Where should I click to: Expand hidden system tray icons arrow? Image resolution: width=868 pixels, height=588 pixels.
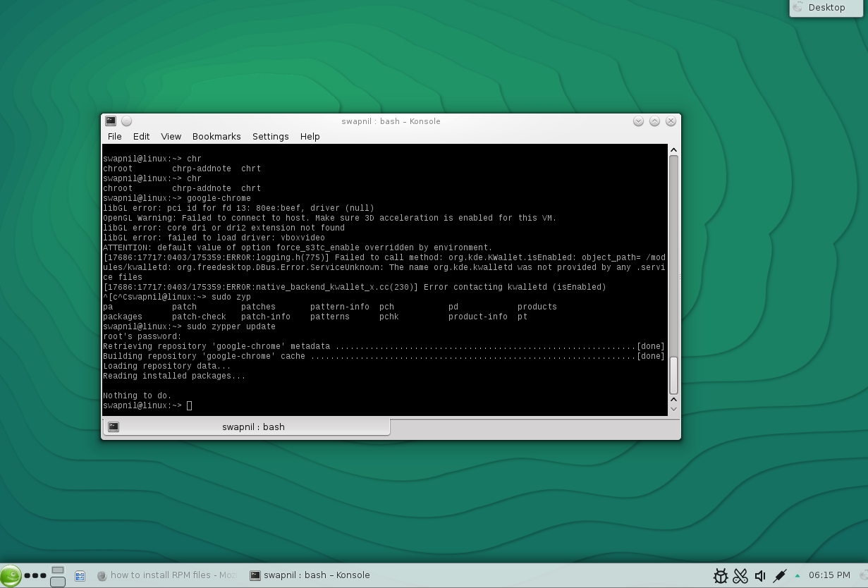(x=797, y=575)
